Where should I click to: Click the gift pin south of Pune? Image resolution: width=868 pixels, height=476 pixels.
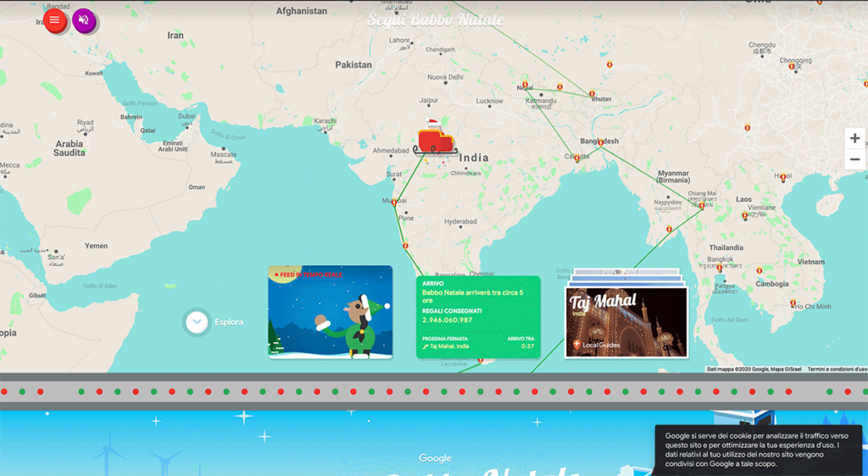point(405,246)
